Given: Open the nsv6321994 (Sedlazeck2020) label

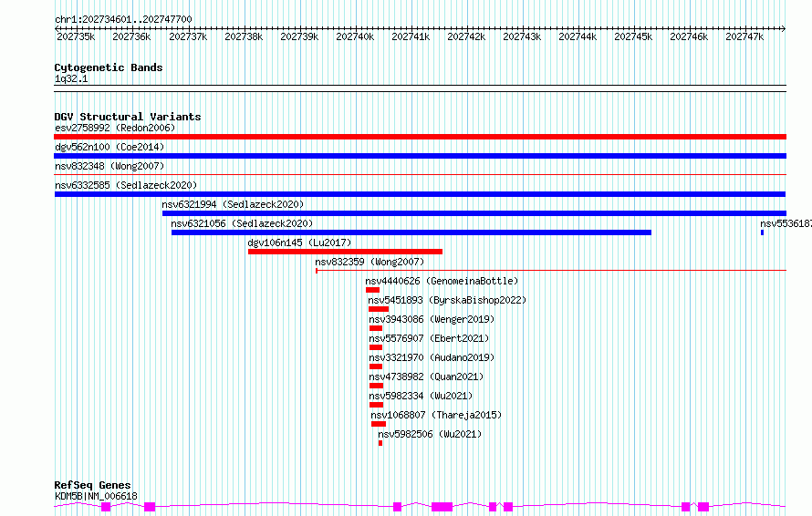Looking at the screenshot, I should pyautogui.click(x=233, y=204).
